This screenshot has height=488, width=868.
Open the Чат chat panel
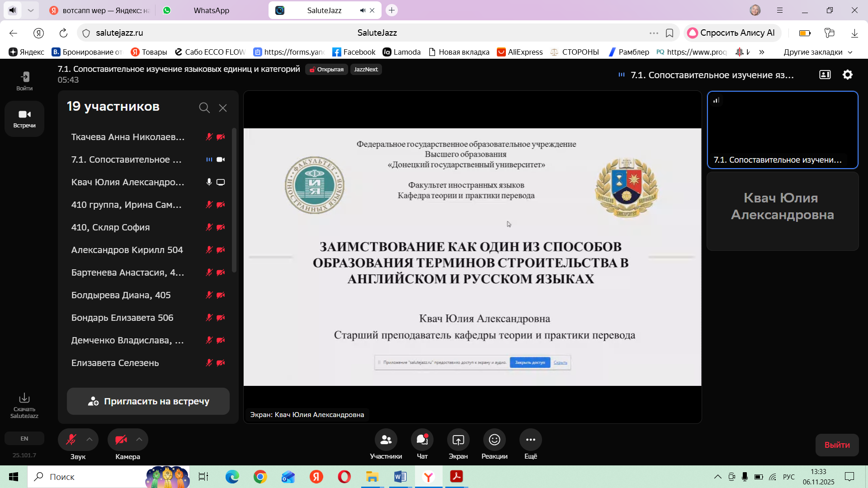click(422, 440)
